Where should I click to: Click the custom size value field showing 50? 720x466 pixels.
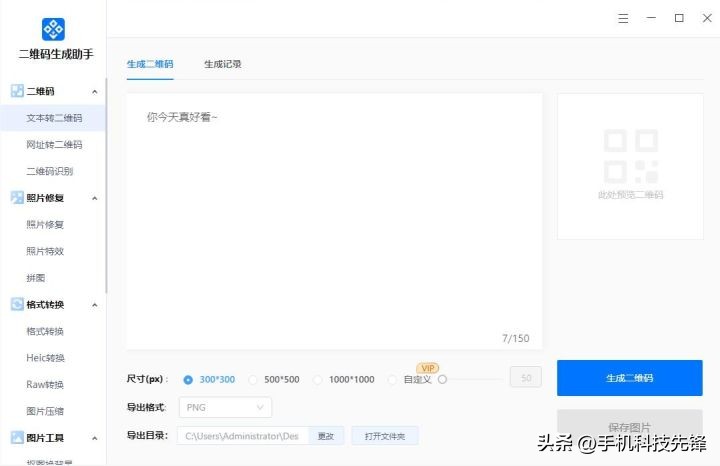(x=526, y=377)
